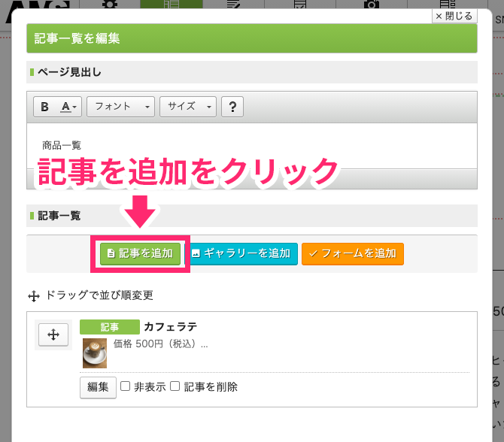Expand the サイズ dropdown
The width and height of the screenshot is (504, 442).
[189, 107]
